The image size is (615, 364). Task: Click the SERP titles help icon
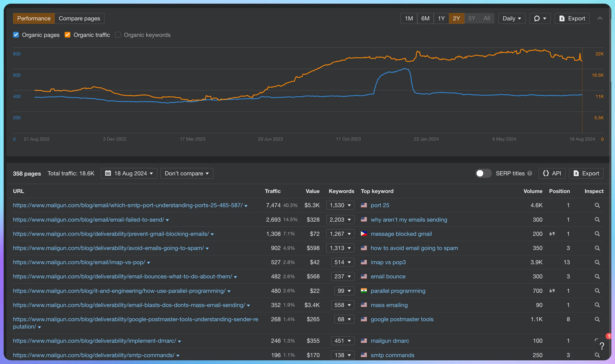point(530,174)
